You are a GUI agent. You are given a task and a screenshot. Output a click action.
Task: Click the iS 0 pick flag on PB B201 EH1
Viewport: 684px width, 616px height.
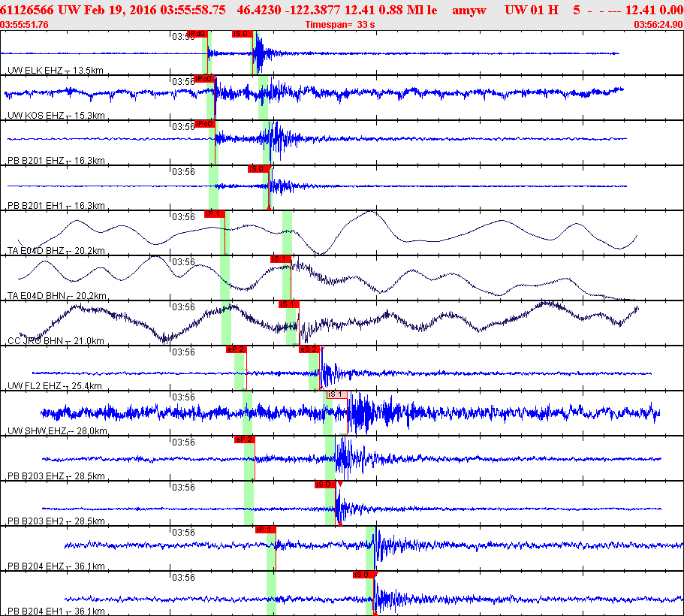(258, 169)
